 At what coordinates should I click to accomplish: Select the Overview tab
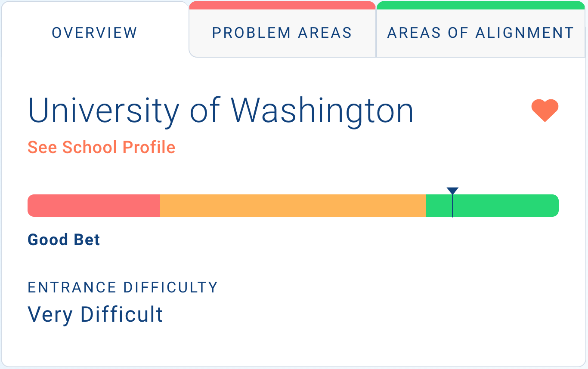point(95,33)
